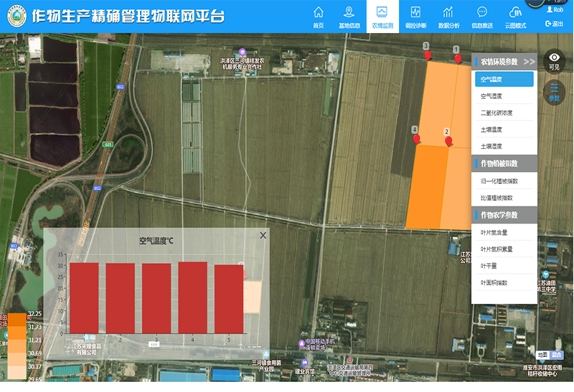Click 作物植被指数 section header

(x=504, y=163)
